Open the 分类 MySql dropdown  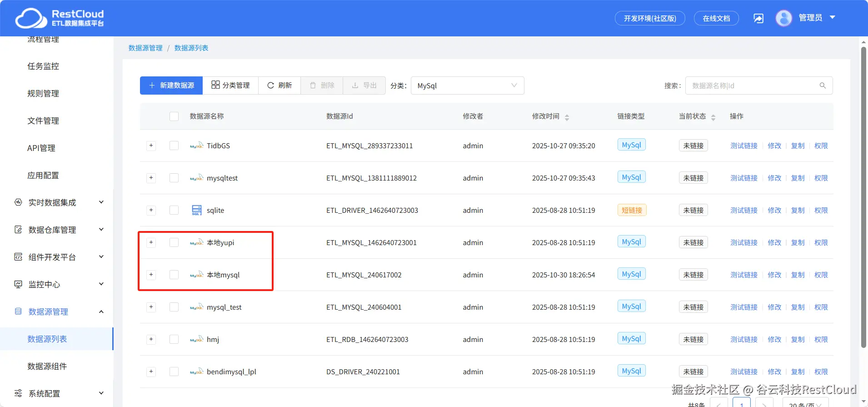coord(467,85)
